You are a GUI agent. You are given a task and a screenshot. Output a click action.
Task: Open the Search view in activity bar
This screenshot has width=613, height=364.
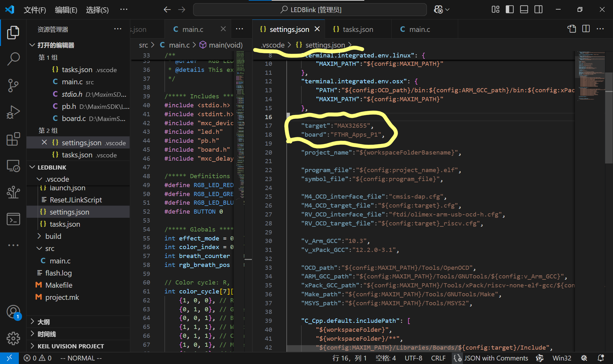(x=13, y=59)
